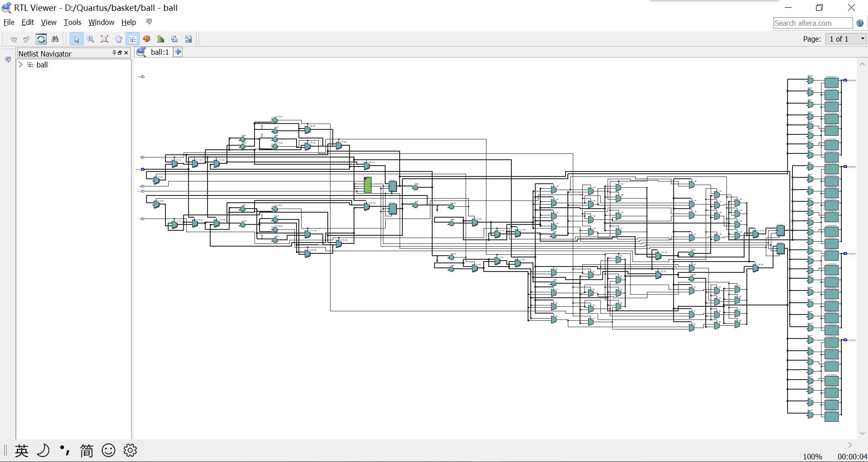Pin the Netlist Navigator panel

(x=114, y=53)
